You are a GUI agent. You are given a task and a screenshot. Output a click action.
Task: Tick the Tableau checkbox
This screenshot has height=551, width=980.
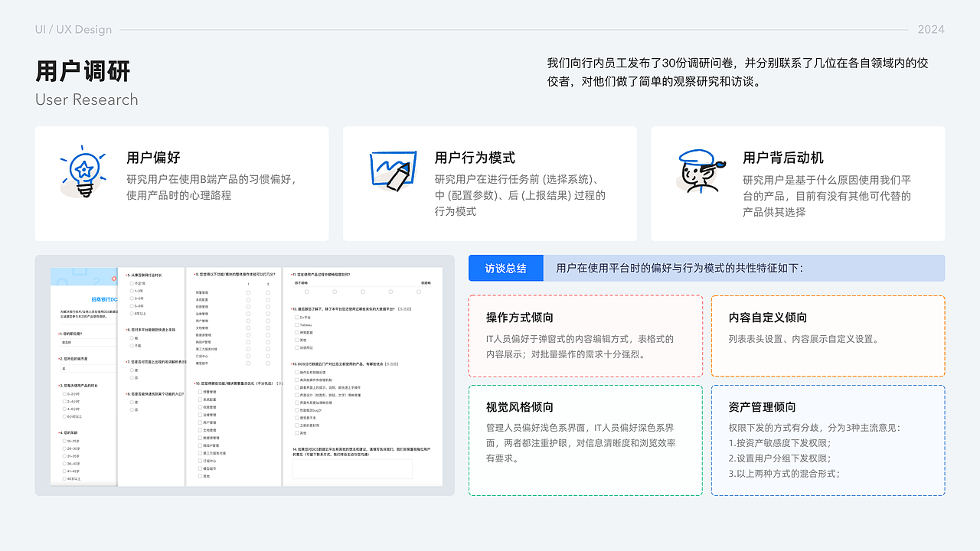tap(297, 324)
